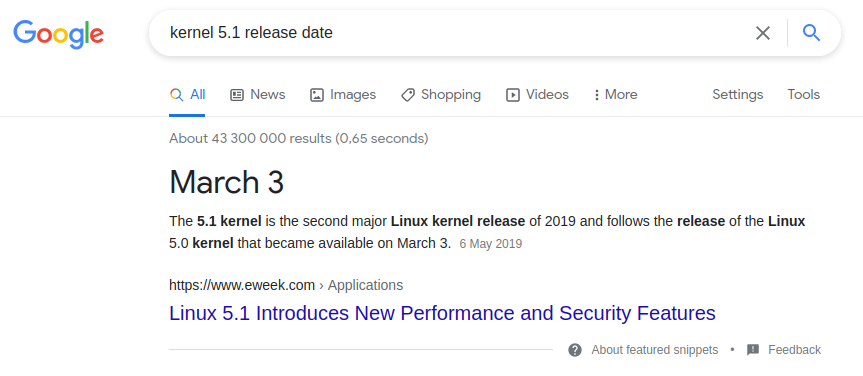Click the Images tab picture icon
863x376 pixels.
tap(316, 95)
